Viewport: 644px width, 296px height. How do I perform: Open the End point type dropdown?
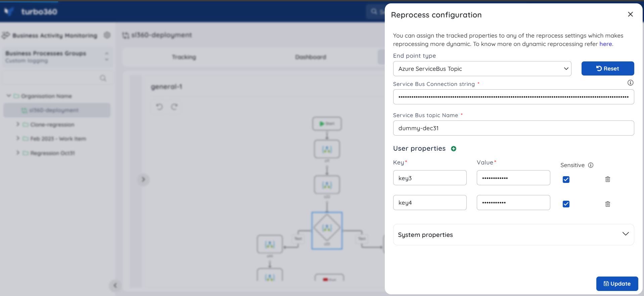(x=482, y=68)
